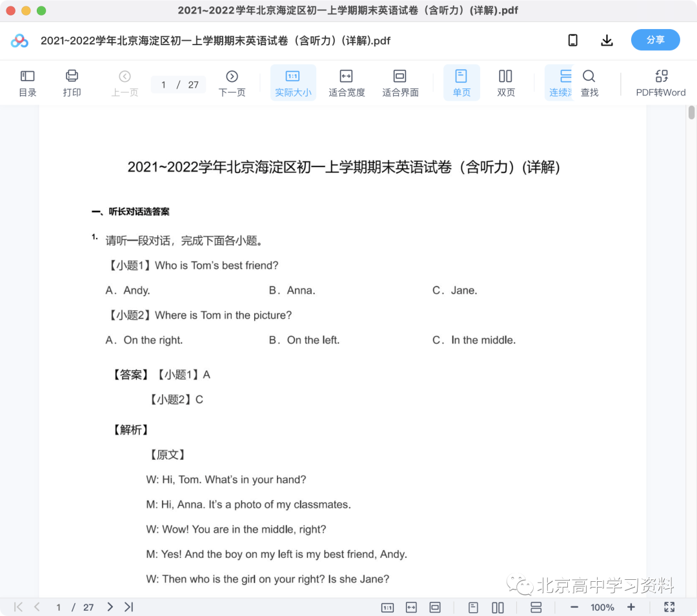Click the vertical scrollbar thumb

[691, 112]
